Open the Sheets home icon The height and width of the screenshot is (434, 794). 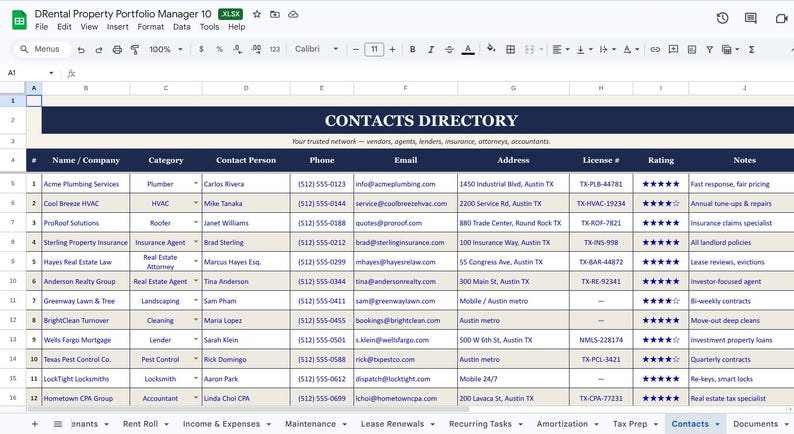(x=19, y=20)
